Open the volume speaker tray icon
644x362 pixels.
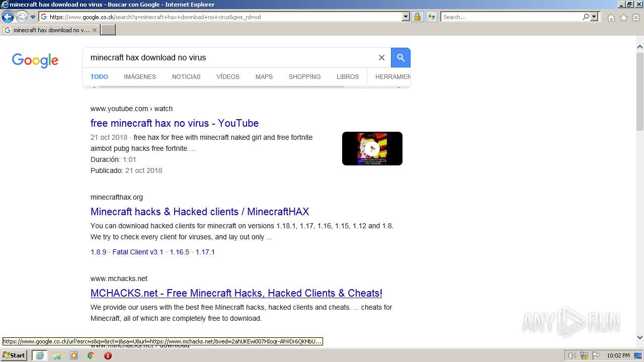572,355
